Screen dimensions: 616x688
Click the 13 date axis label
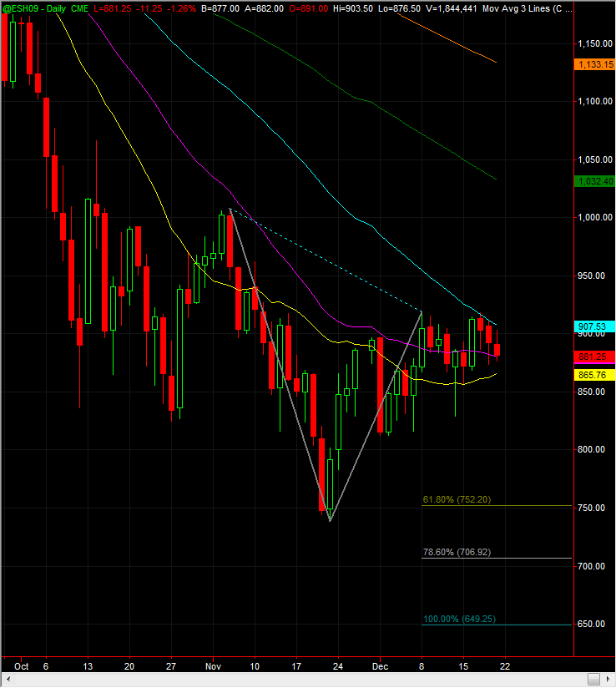tap(88, 666)
